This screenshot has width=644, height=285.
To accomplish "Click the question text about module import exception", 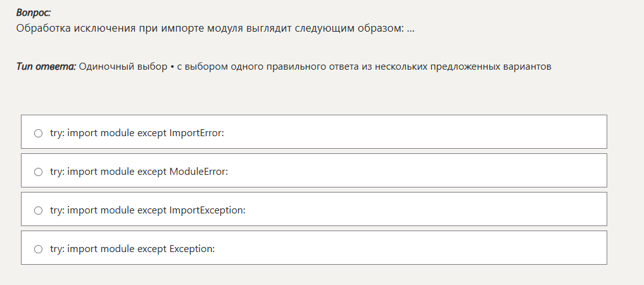I will point(215,28).
